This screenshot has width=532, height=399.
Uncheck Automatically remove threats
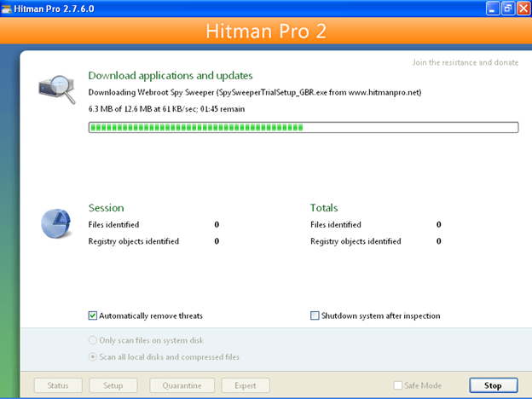(93, 315)
